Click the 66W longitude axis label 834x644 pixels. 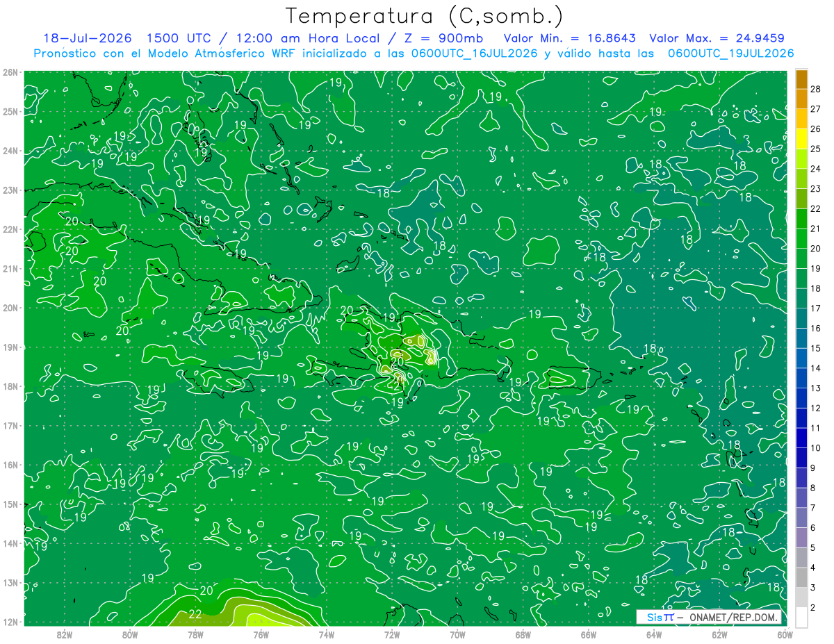pyautogui.click(x=588, y=634)
